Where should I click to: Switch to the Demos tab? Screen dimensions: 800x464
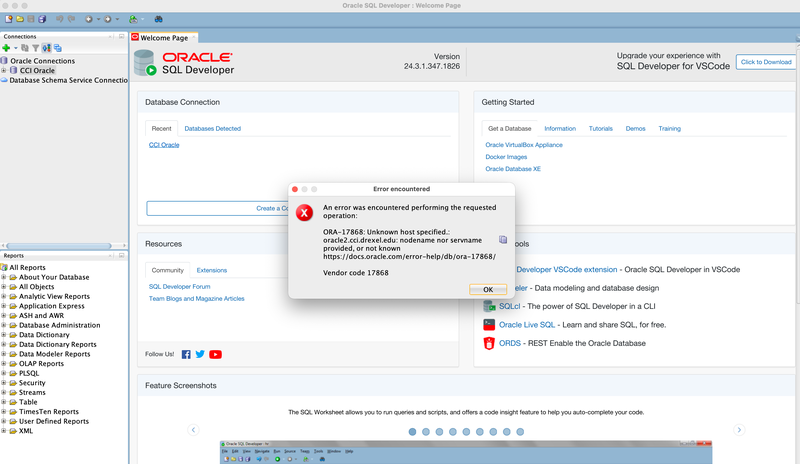(635, 129)
